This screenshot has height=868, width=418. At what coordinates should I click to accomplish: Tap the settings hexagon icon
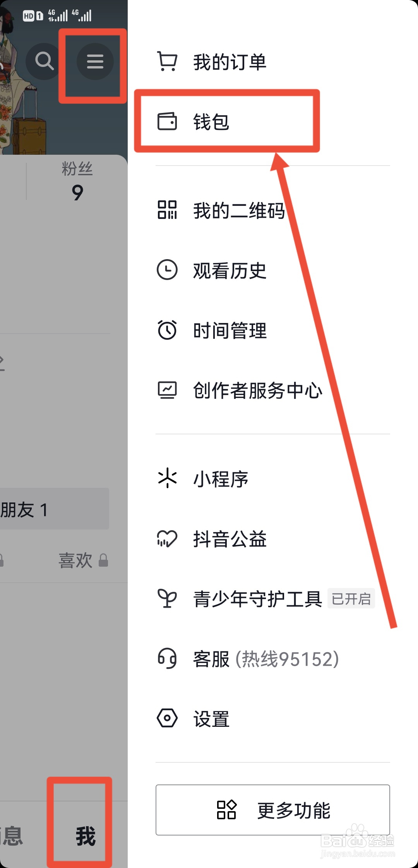tap(167, 718)
